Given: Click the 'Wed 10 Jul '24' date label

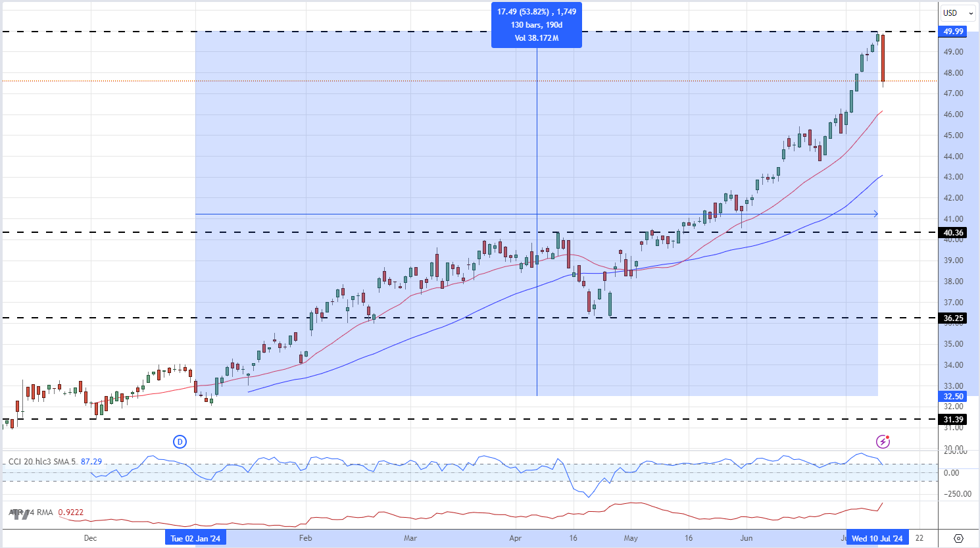Looking at the screenshot, I should tap(877, 538).
